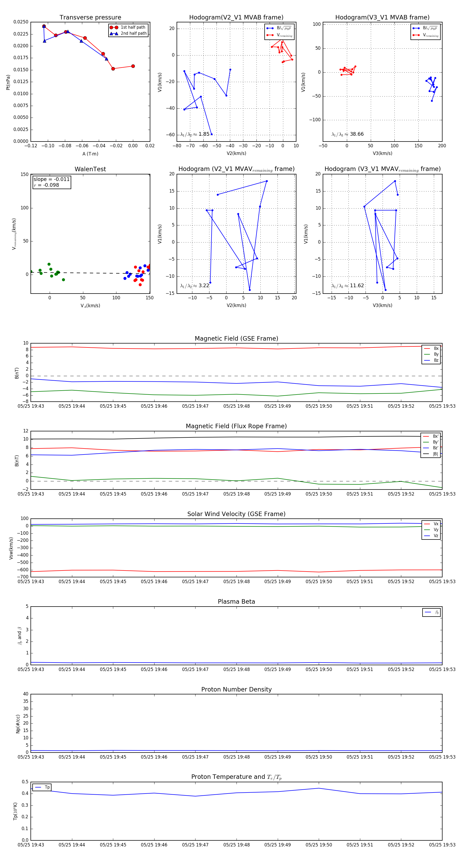Select the '2nd half path' legend entry
473x868 pixels.
(128, 33)
